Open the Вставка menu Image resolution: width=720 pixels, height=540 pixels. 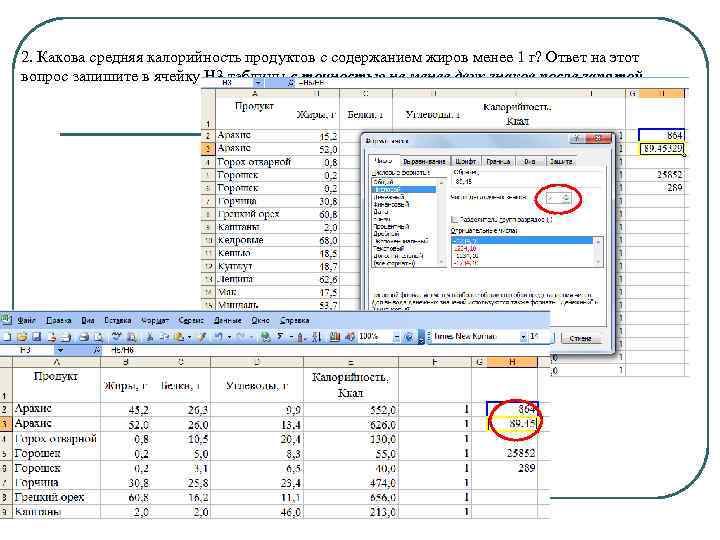[x=118, y=320]
